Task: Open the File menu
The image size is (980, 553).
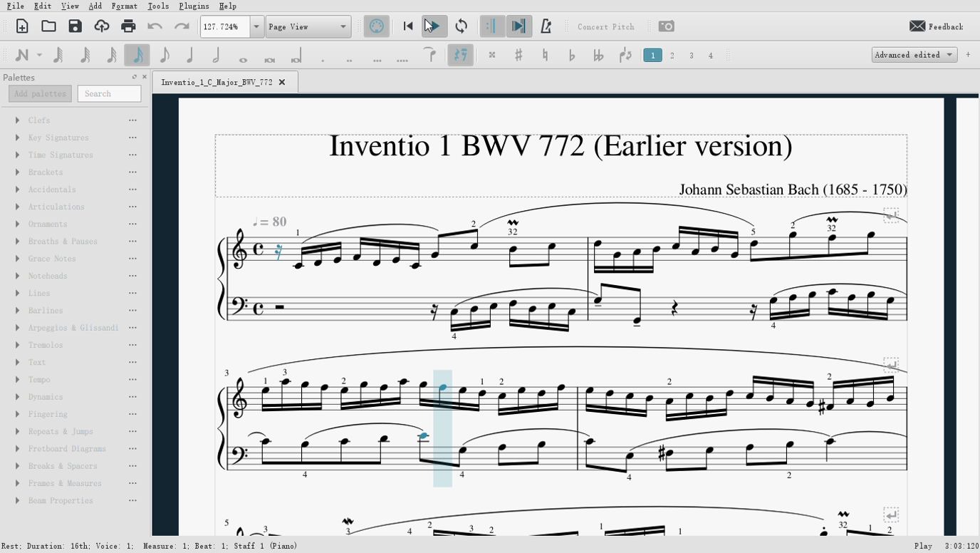Action: [15, 6]
